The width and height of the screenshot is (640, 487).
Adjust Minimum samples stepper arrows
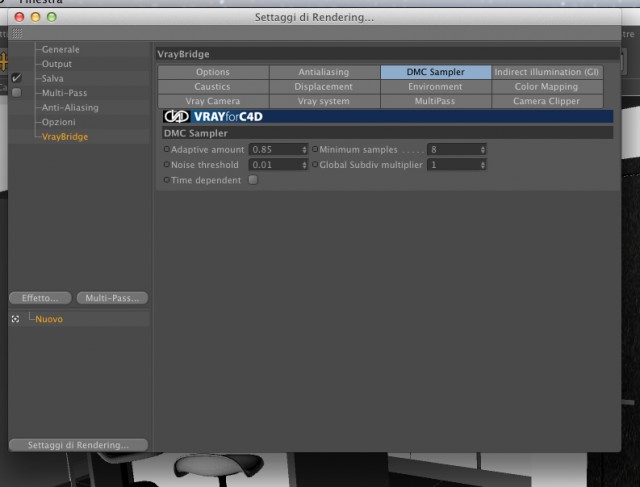pyautogui.click(x=483, y=149)
